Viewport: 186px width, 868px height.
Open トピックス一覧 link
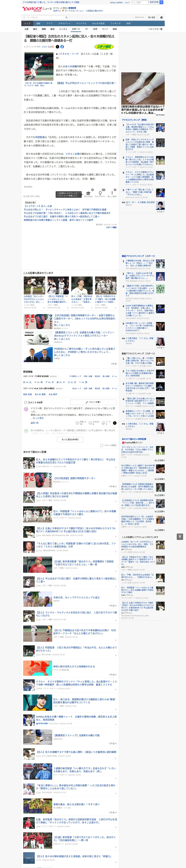(155, 29)
